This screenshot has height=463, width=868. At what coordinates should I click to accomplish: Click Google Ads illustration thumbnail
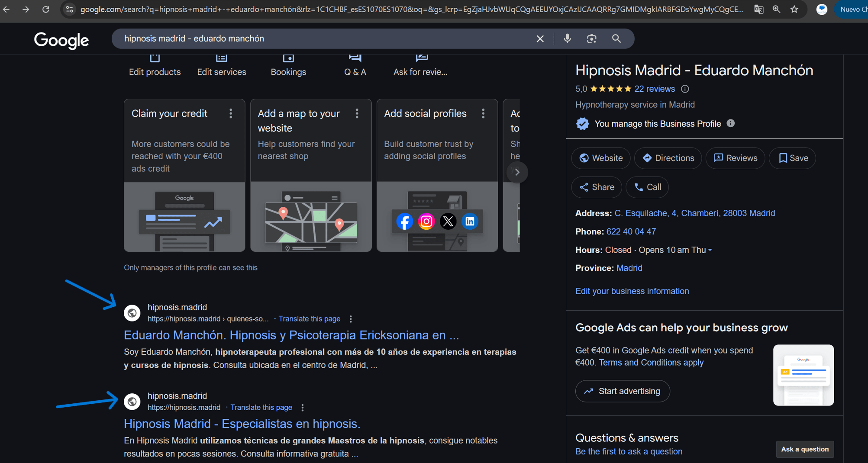pyautogui.click(x=803, y=375)
